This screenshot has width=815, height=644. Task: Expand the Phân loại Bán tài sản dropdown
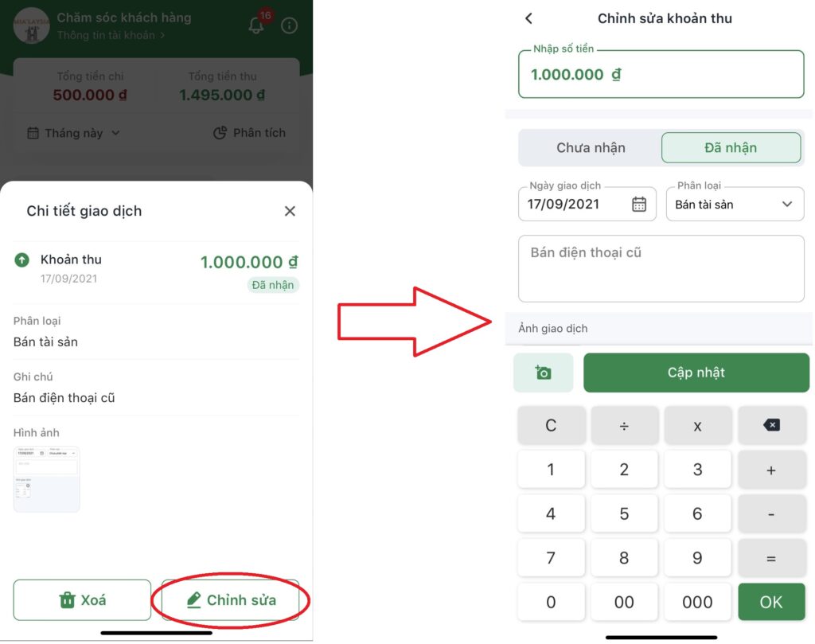click(735, 205)
